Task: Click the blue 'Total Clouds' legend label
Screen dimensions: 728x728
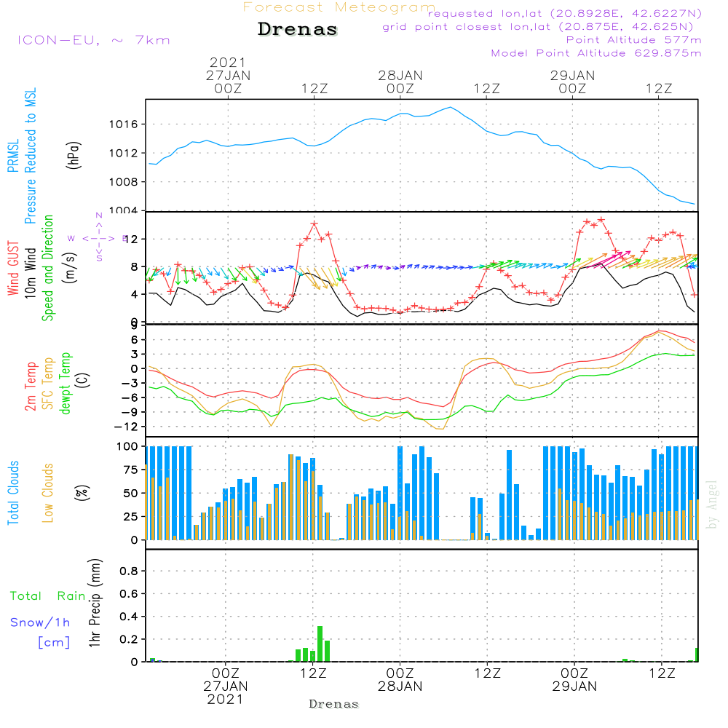Action: (13, 493)
